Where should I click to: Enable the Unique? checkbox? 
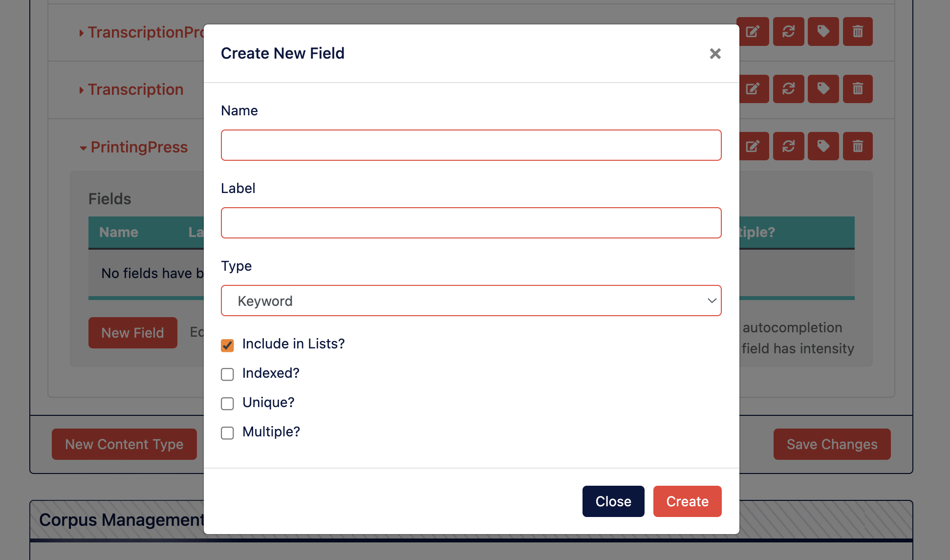coord(227,403)
